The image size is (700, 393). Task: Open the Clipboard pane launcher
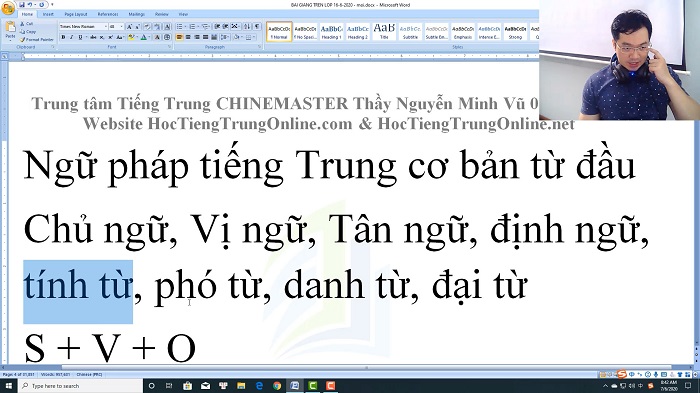(x=53, y=46)
